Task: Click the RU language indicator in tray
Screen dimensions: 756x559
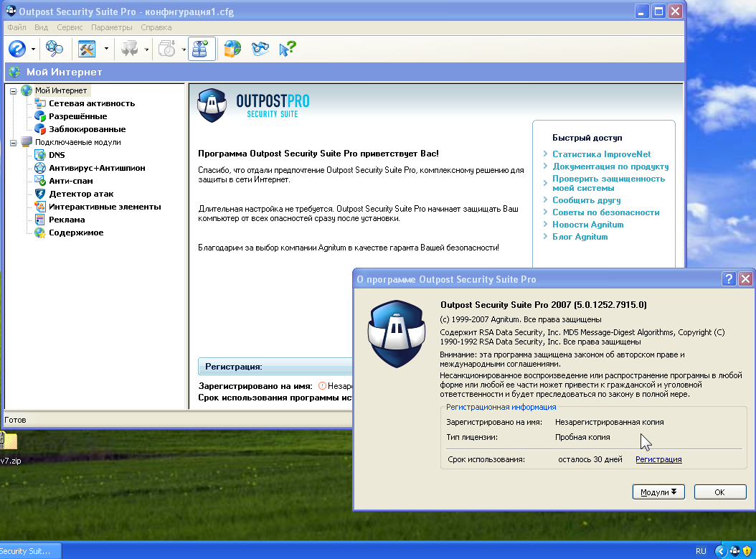Action: [x=701, y=551]
